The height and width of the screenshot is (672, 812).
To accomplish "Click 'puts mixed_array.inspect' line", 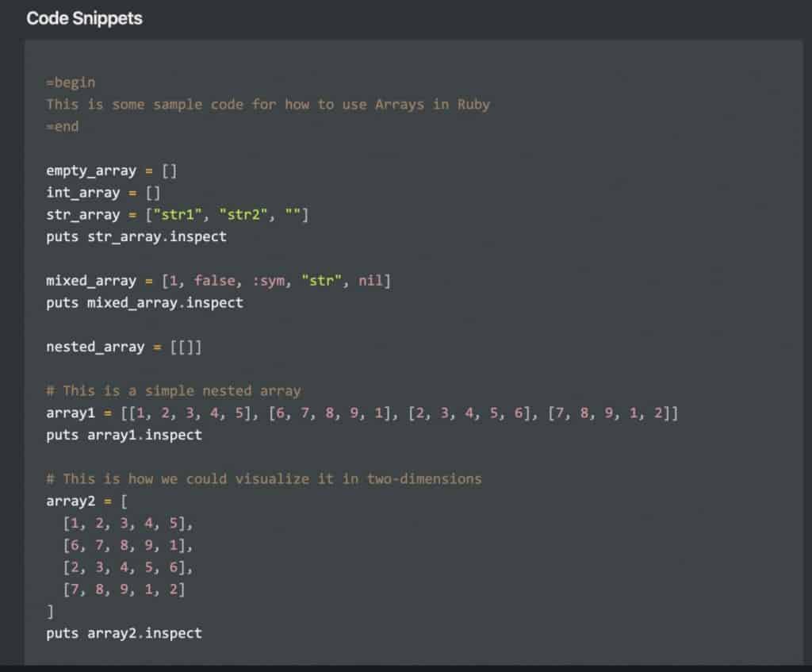I will (144, 302).
